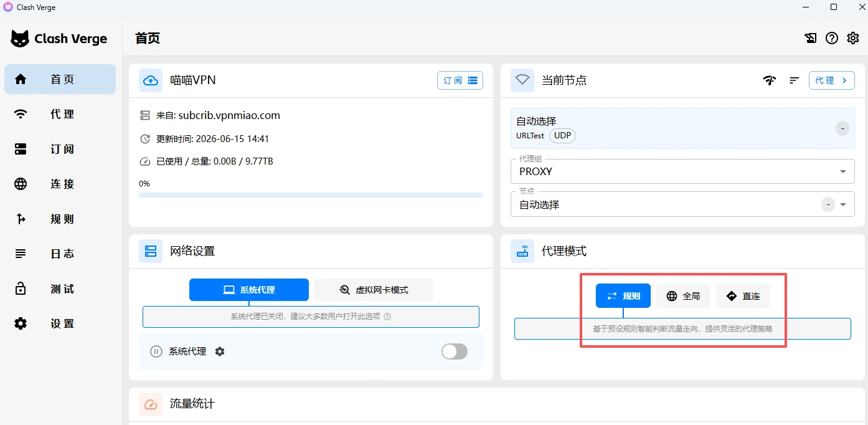
Task: Click the Clash Verge title bar app icon
Action: point(8,7)
